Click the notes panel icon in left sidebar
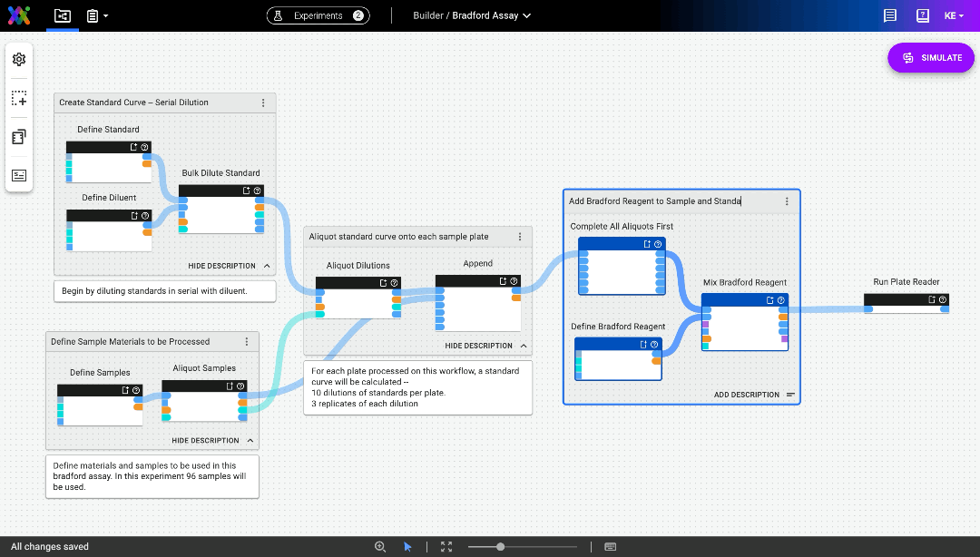Viewport: 980px width, 557px height. [19, 174]
